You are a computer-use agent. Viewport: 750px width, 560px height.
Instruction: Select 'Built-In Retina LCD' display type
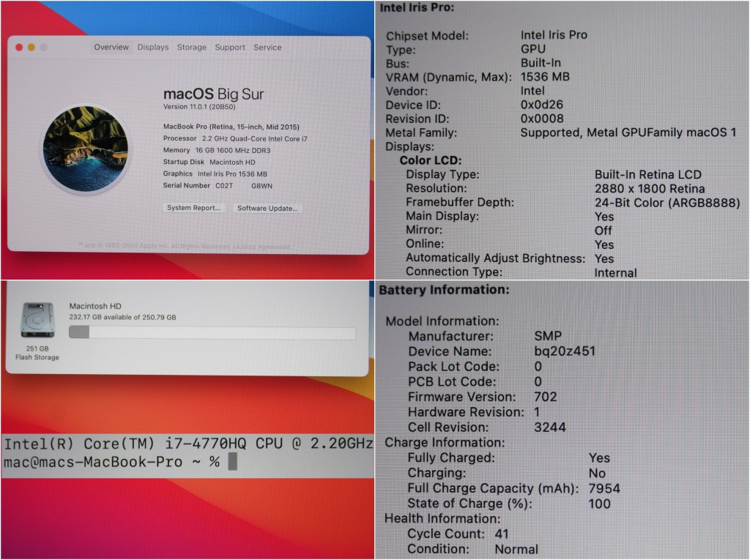point(647,174)
